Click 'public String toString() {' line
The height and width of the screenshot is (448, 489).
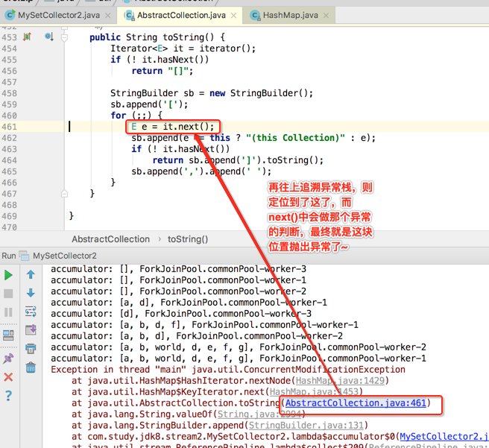point(157,37)
